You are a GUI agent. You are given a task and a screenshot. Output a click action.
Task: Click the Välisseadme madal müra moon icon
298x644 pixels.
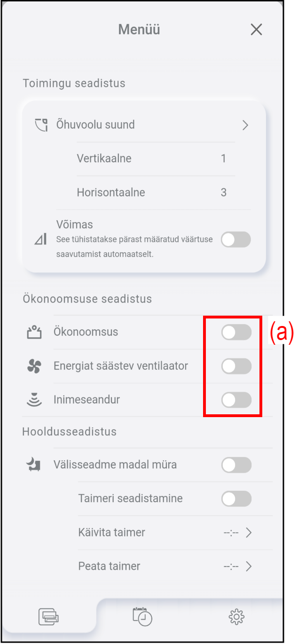33,465
